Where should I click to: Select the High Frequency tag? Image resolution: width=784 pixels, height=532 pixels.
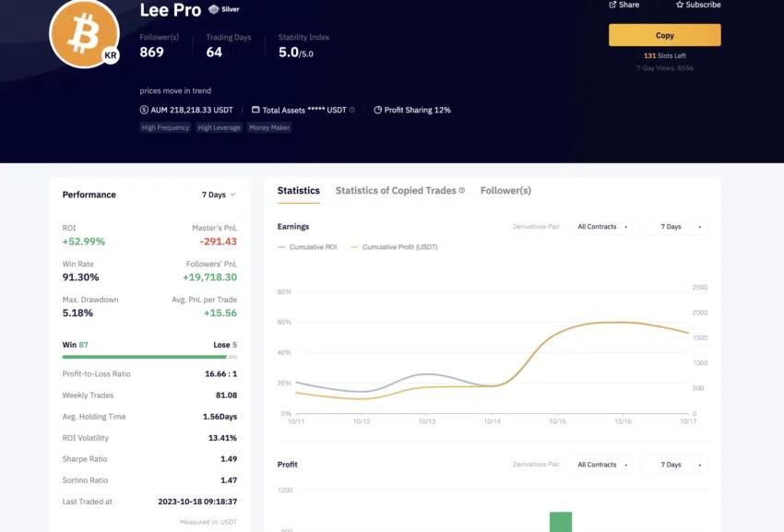pyautogui.click(x=165, y=127)
